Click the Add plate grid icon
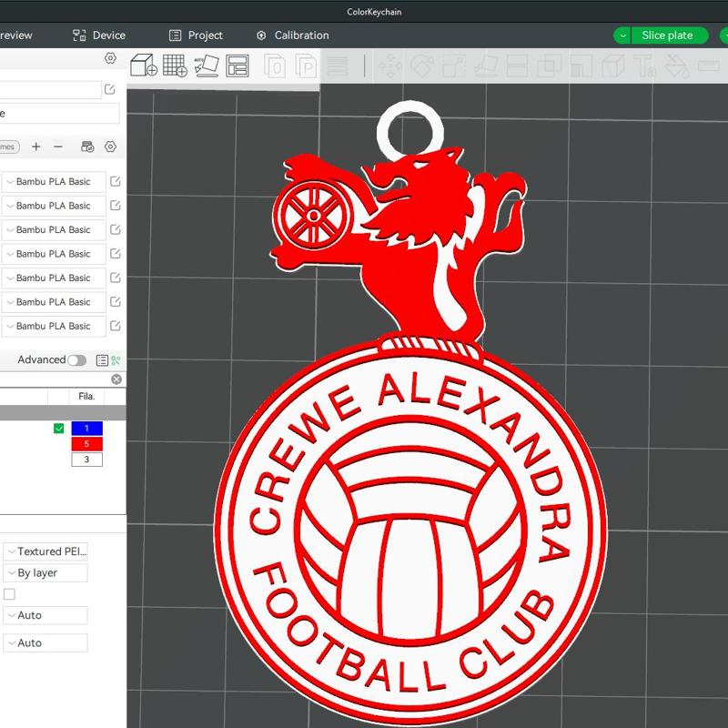Image resolution: width=728 pixels, height=728 pixels. (175, 66)
